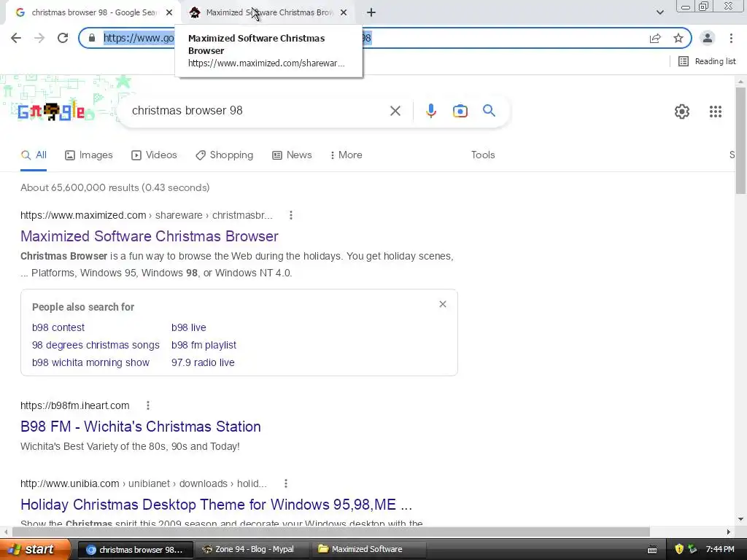Search for 97.9 radio live
The height and width of the screenshot is (560, 747).
203,362
